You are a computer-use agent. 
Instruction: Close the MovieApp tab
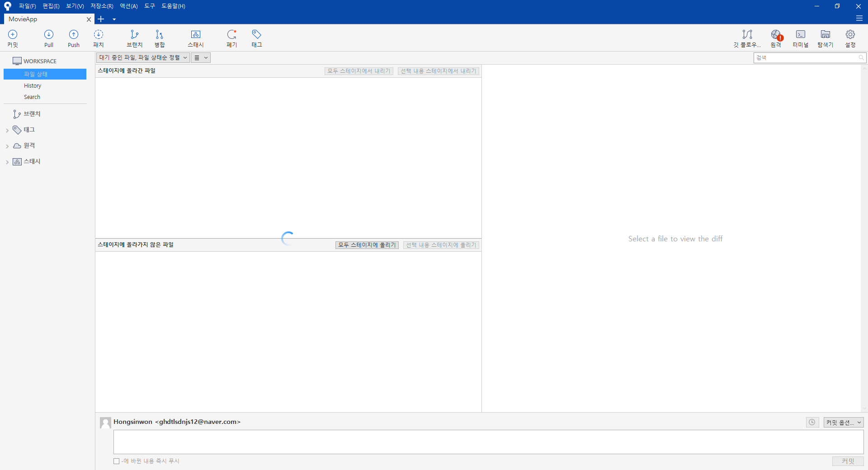pos(89,19)
